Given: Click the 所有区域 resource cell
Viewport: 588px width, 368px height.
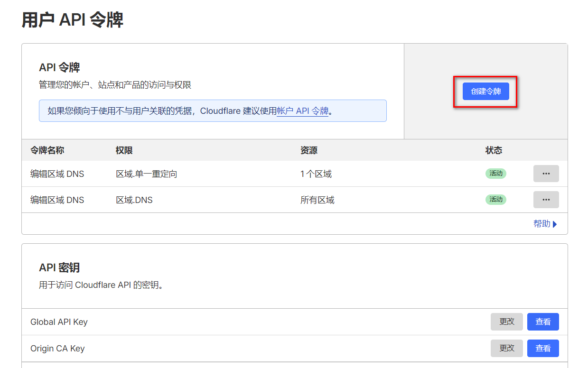Looking at the screenshot, I should (x=317, y=200).
